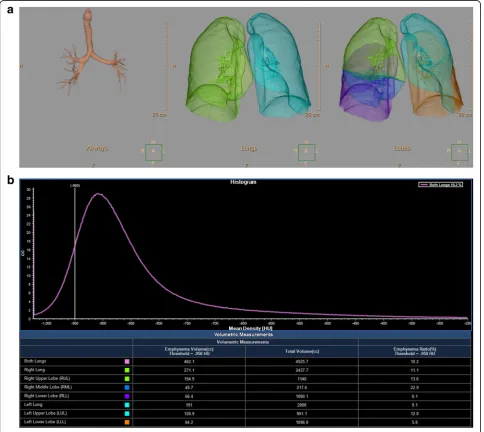Click the Lobes view label
Image resolution: width=484 pixels, height=432 pixels.
pyautogui.click(x=402, y=148)
